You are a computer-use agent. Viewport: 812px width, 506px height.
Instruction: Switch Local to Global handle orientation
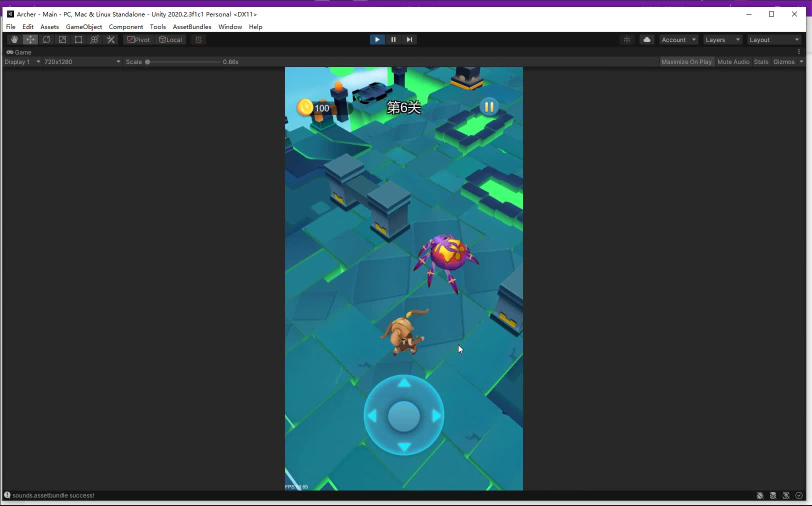point(170,39)
